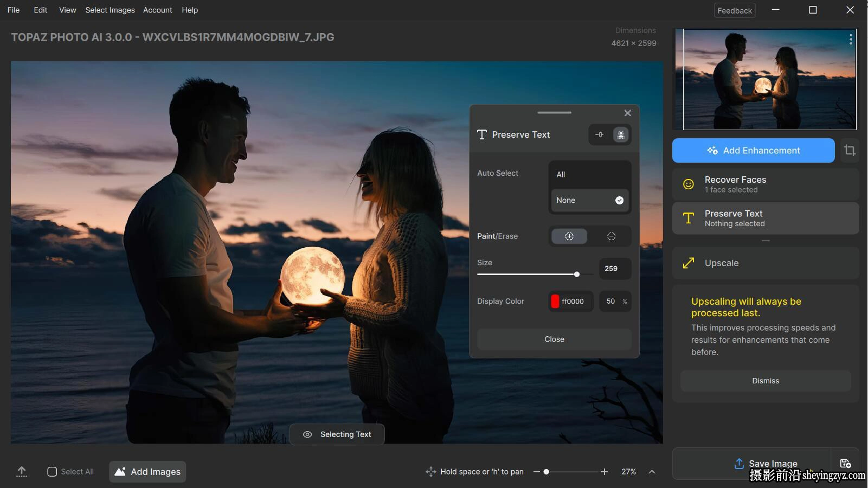Open the three-dot menu on the image thumbnail
The image size is (868, 488).
click(851, 39)
